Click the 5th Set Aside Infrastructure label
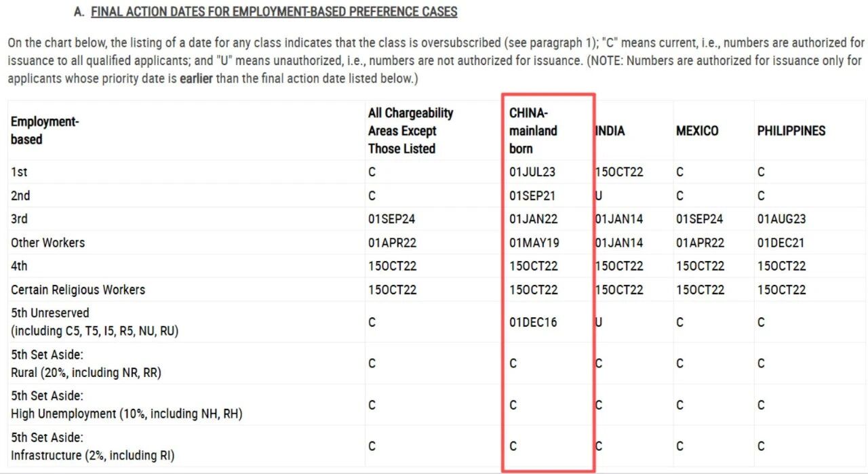 [93, 447]
